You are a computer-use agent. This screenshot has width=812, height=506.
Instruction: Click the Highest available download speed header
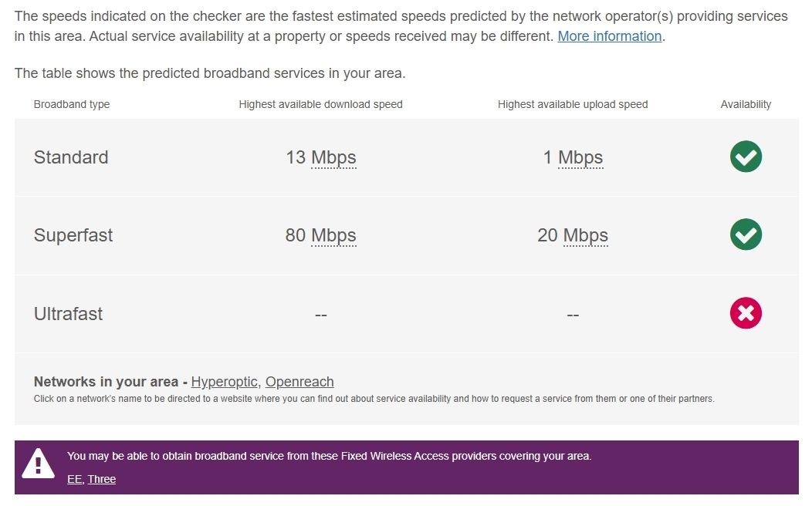click(x=320, y=104)
